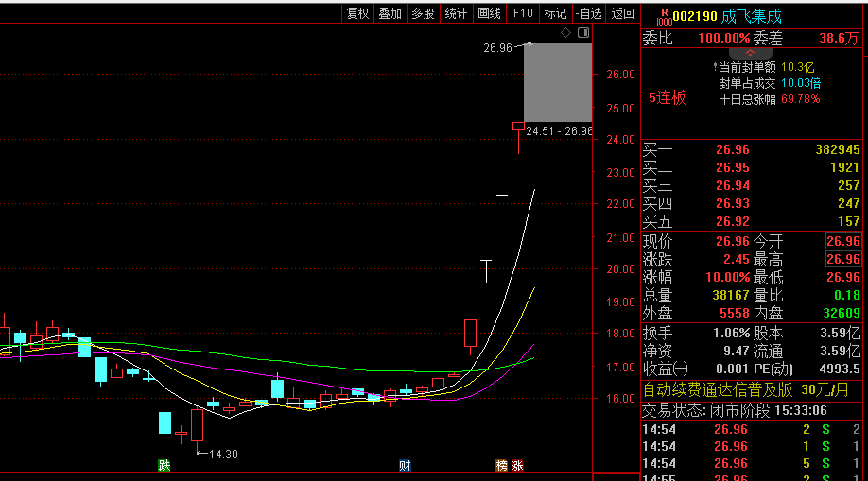Click the 十日总涨幅 value 69.78%

point(801,99)
